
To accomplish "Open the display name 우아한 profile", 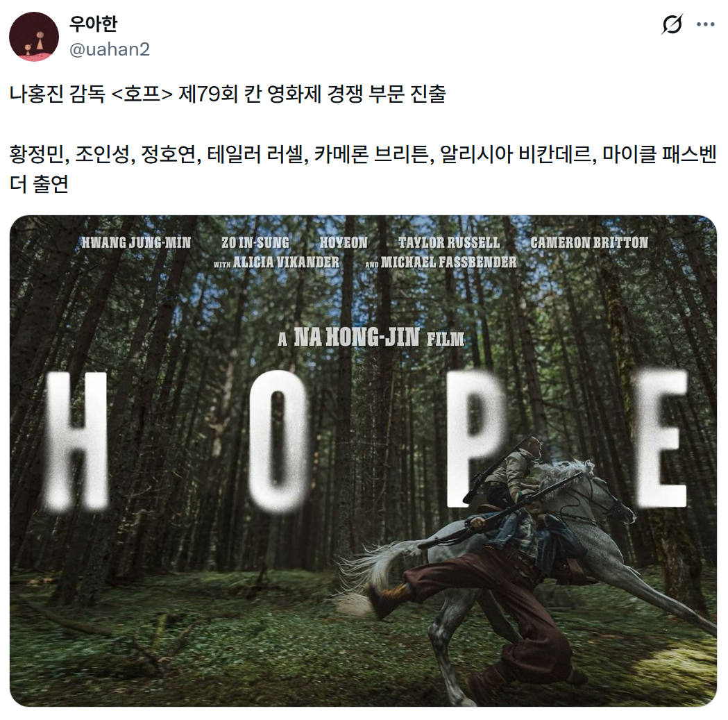I will [93, 24].
